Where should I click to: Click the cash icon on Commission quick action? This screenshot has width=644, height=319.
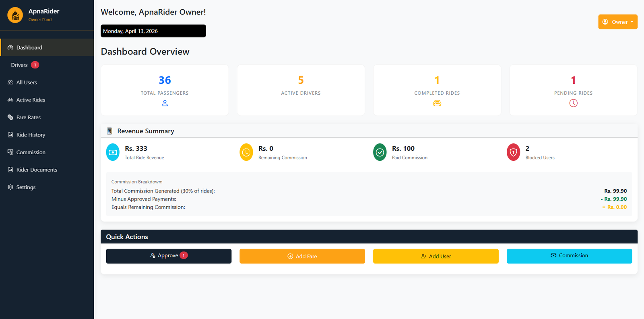coord(553,256)
